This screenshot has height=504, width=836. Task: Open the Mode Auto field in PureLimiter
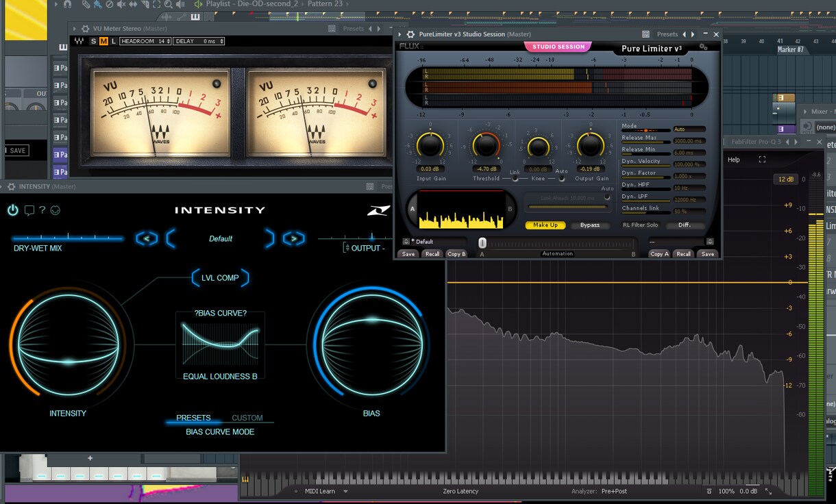pos(689,129)
